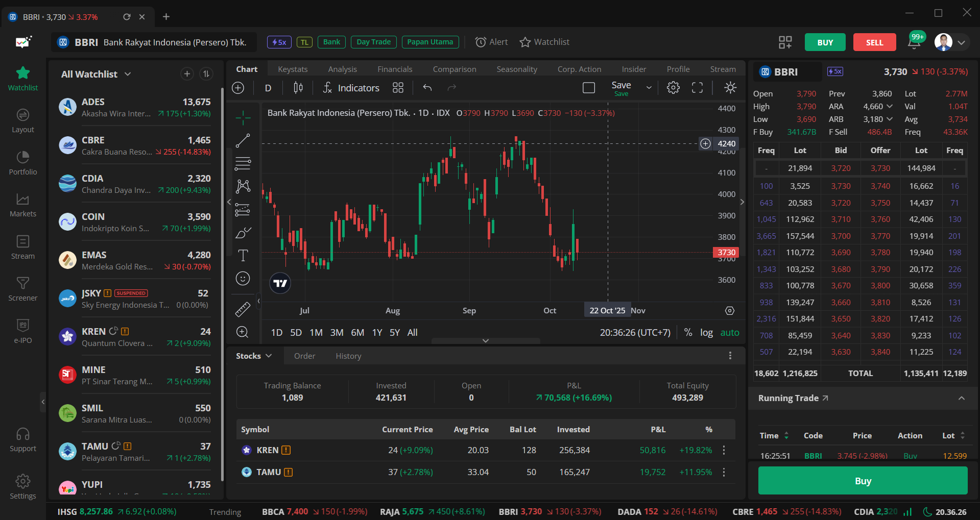Switch the app theme with the sun icon
The width and height of the screenshot is (980, 520).
click(730, 87)
